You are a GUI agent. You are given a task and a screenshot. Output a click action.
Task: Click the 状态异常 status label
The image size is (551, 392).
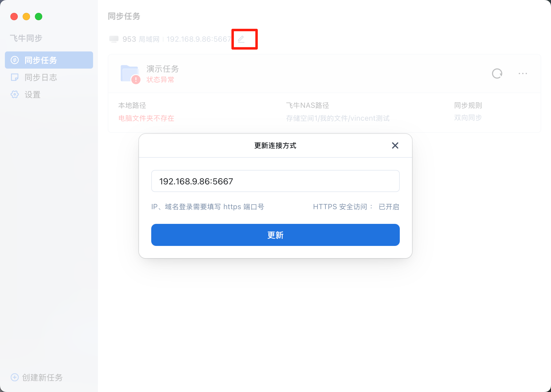(160, 80)
